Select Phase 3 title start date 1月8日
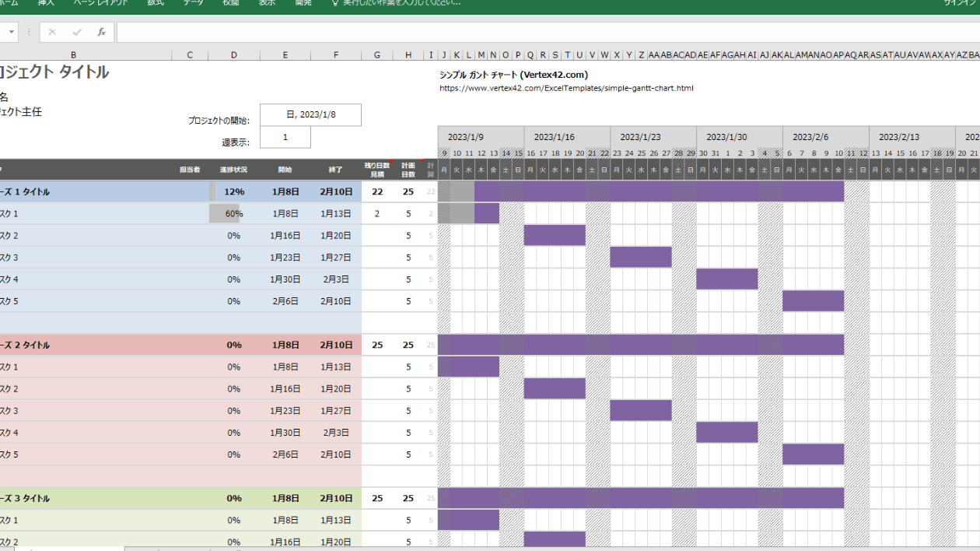The height and width of the screenshot is (551, 980). pyautogui.click(x=285, y=498)
